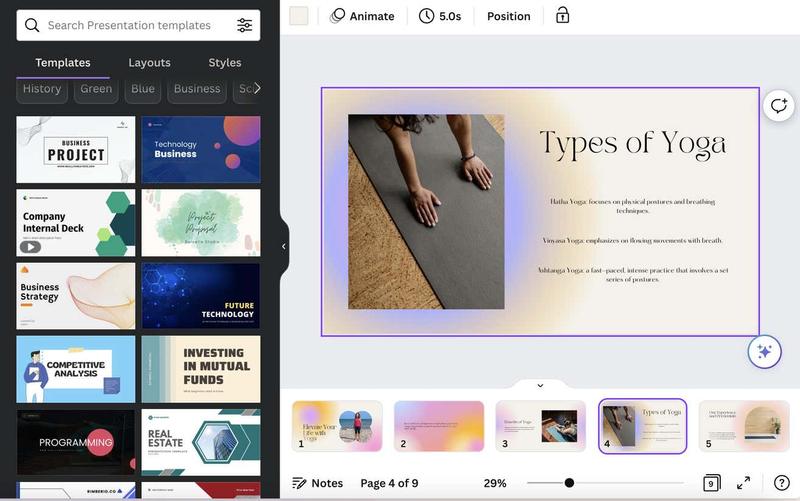800x501 pixels.
Task: Choose the green watercolor Project Proposal template
Action: point(201,223)
